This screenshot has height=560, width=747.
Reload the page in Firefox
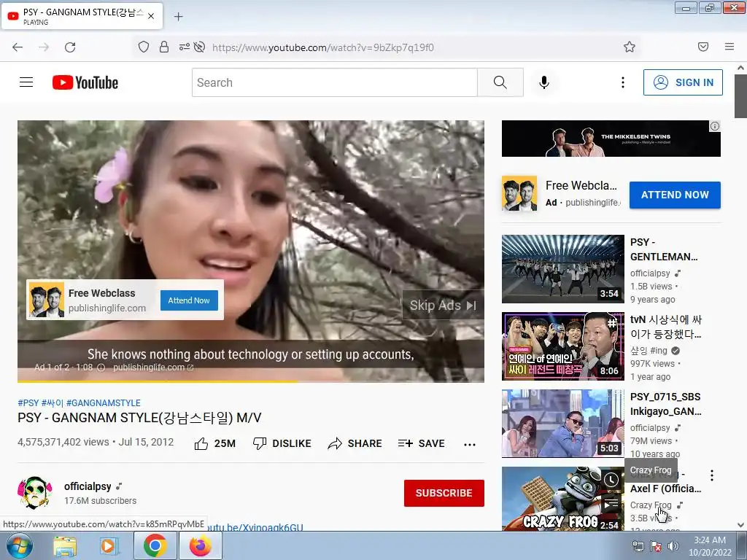pos(70,47)
